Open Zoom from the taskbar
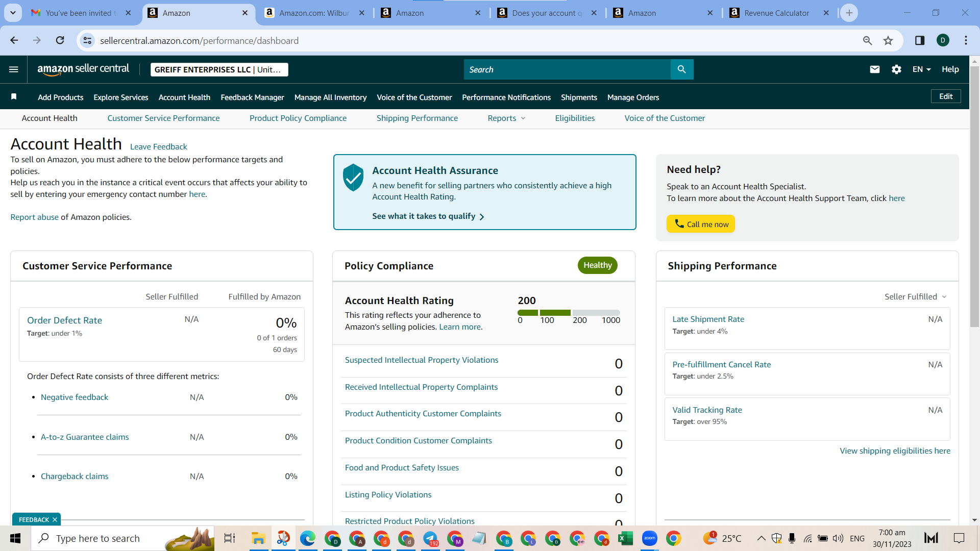Viewport: 980px width, 551px height. (x=649, y=538)
